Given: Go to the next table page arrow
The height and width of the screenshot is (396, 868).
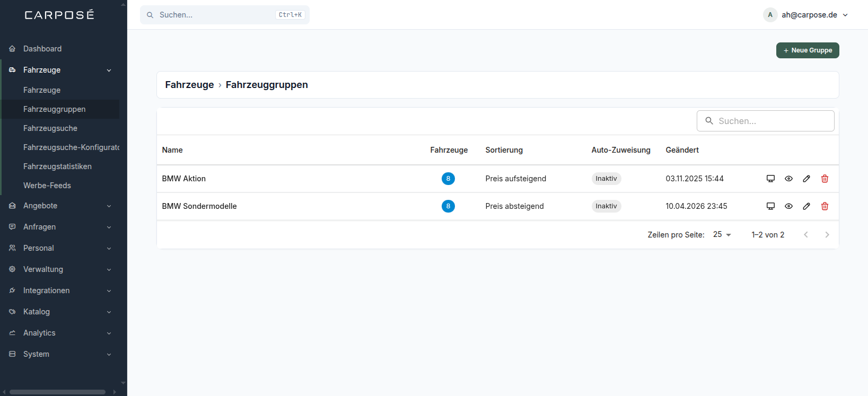Looking at the screenshot, I should [827, 235].
